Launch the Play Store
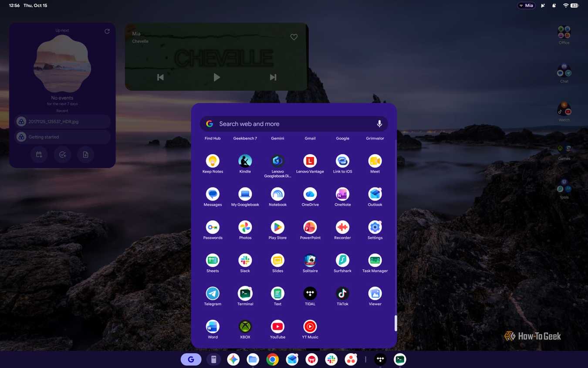The width and height of the screenshot is (588, 368). (x=277, y=227)
